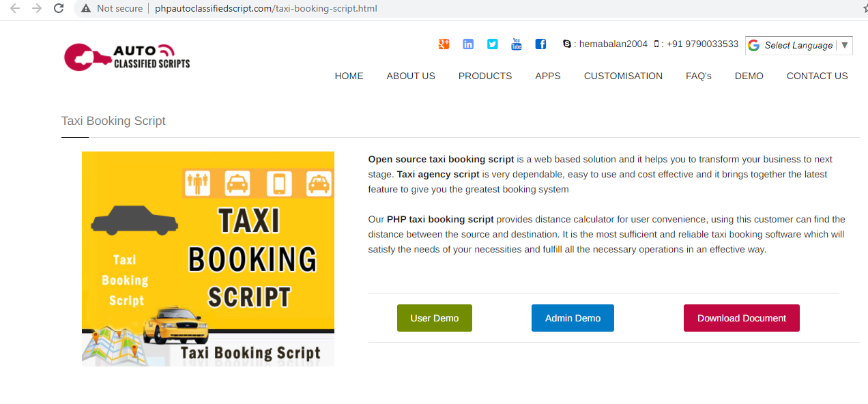Click the Taxi Booking Script banner image
This screenshot has width=868, height=404.
tap(207, 259)
